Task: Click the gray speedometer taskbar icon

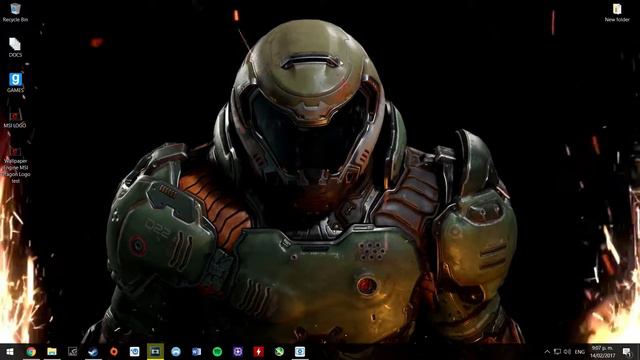Action: [72, 351]
